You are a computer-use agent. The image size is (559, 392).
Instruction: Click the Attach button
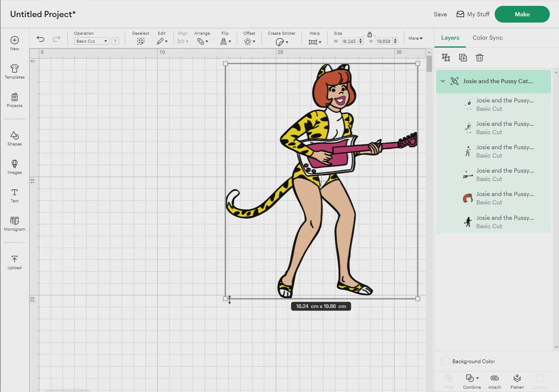coord(495,381)
